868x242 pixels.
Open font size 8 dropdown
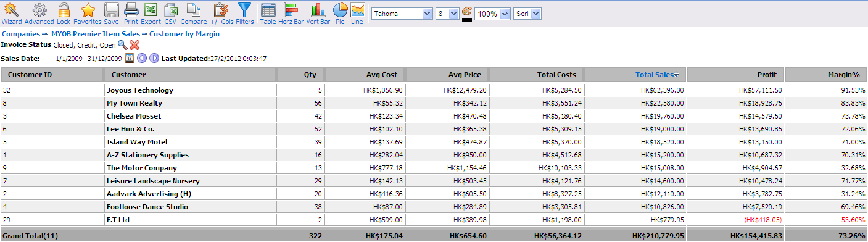(x=447, y=14)
